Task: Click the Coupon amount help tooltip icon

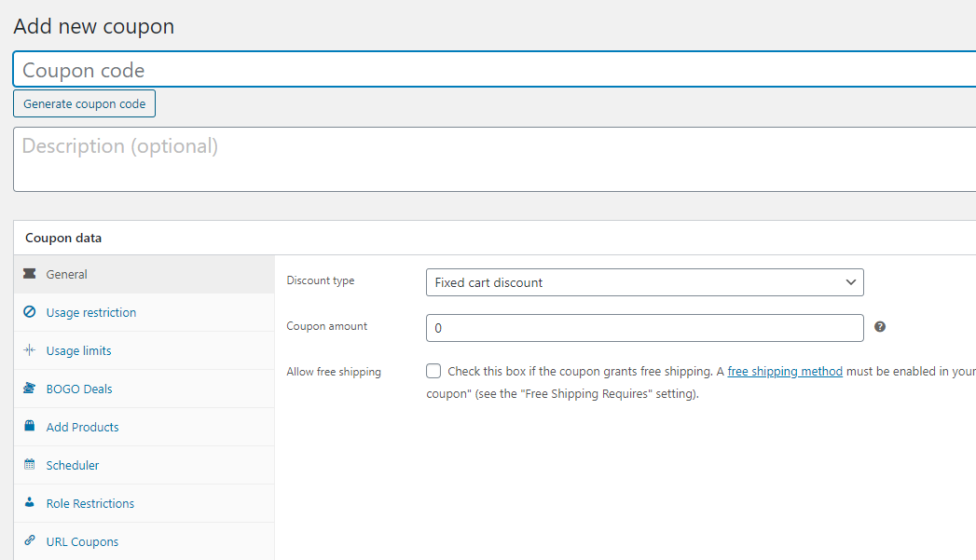Action: point(880,327)
